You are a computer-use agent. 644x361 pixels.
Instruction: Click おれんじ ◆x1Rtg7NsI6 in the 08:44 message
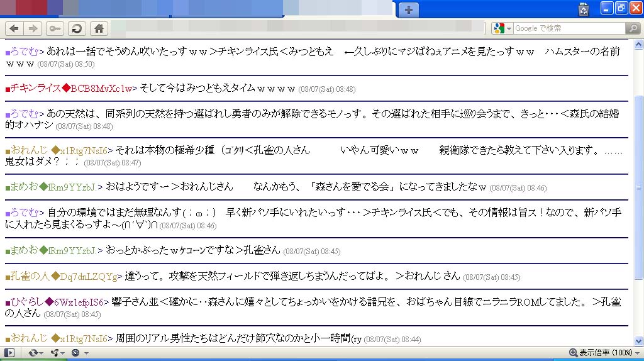58,338
